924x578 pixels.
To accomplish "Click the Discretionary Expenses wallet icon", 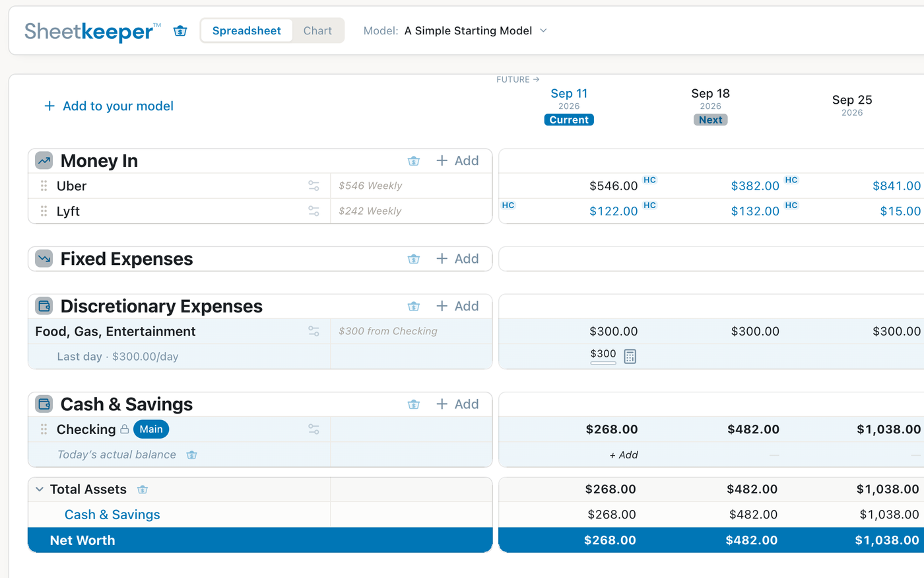I will click(44, 306).
